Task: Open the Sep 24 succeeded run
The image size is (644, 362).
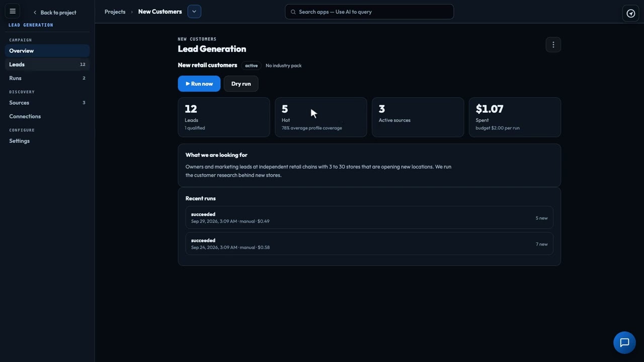Action: pyautogui.click(x=369, y=244)
